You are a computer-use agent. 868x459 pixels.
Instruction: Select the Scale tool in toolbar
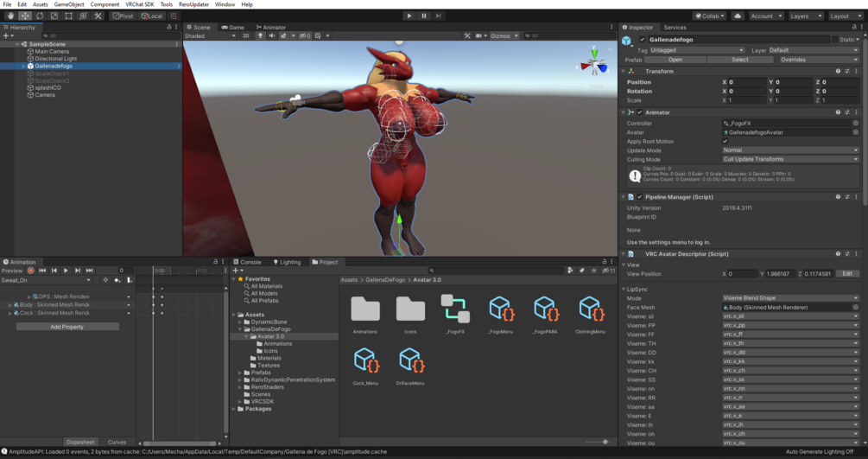54,16
